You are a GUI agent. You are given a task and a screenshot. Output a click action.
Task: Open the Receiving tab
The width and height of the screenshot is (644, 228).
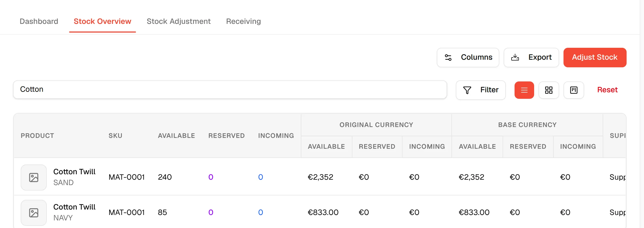[x=243, y=21]
